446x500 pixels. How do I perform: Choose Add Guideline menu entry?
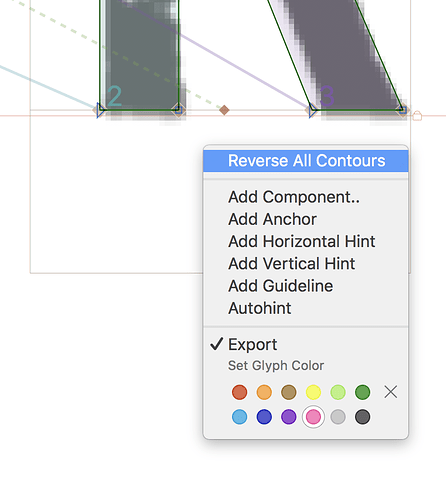(306, 286)
